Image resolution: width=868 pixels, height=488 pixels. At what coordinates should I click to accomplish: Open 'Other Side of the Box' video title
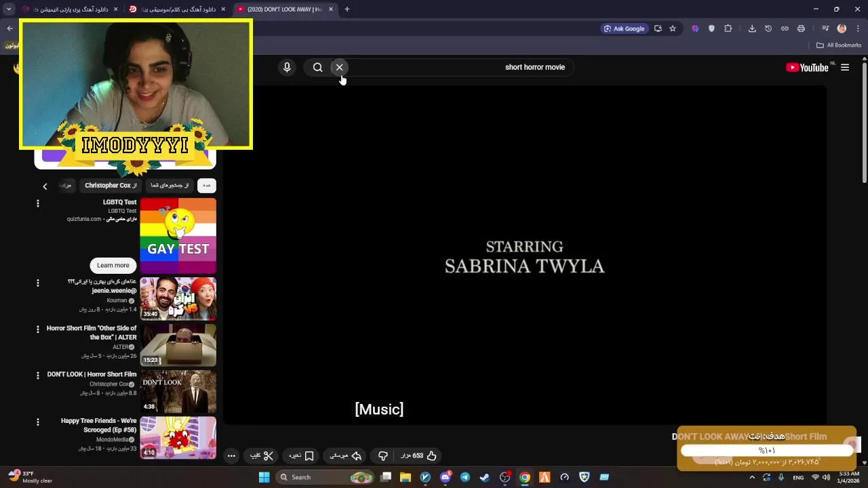point(92,332)
